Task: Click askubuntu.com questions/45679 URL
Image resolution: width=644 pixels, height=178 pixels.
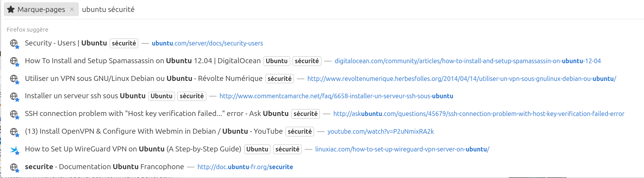Action: pos(479,114)
